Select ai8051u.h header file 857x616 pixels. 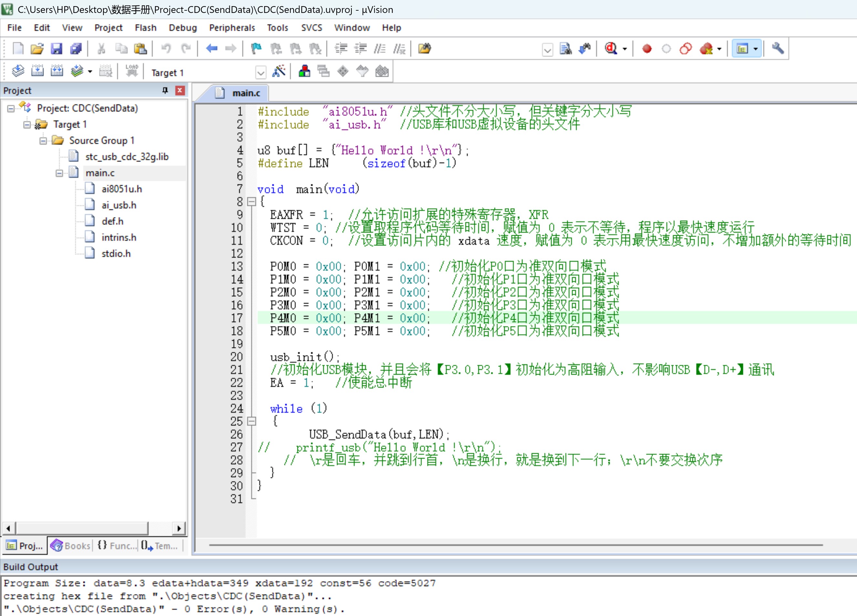coord(122,189)
